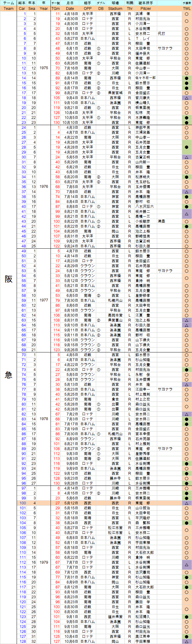Click the 'TWL' column header
The width and height of the screenshot is (192, 644).
click(187, 9)
